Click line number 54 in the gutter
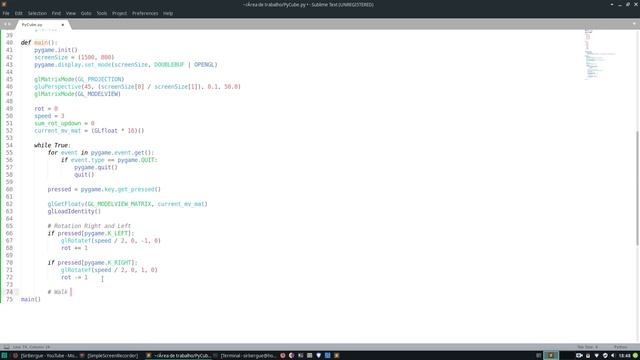This screenshot has width=640, height=360. pyautogui.click(x=9, y=145)
